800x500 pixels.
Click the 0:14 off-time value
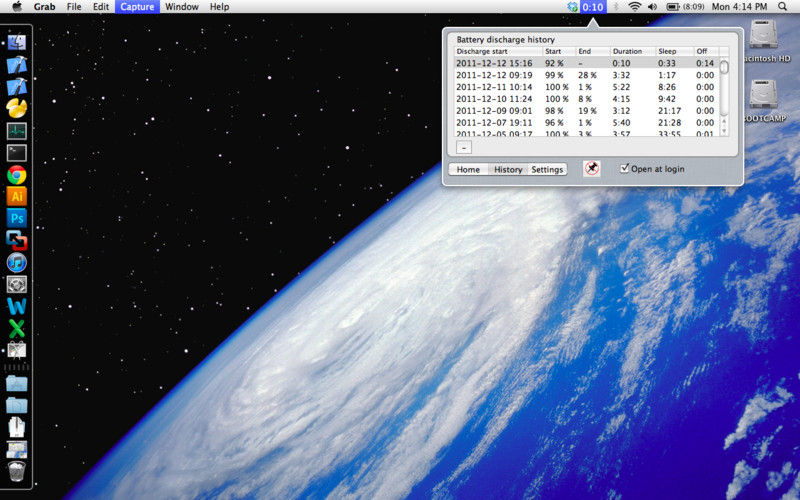click(x=705, y=63)
